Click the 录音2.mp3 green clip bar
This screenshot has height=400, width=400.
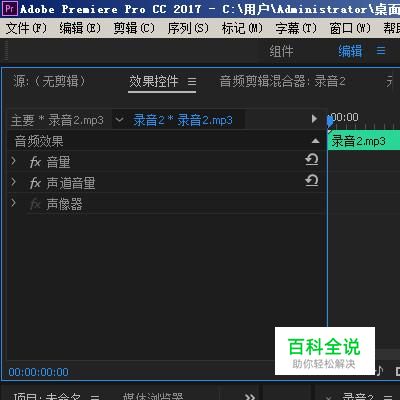coord(364,141)
